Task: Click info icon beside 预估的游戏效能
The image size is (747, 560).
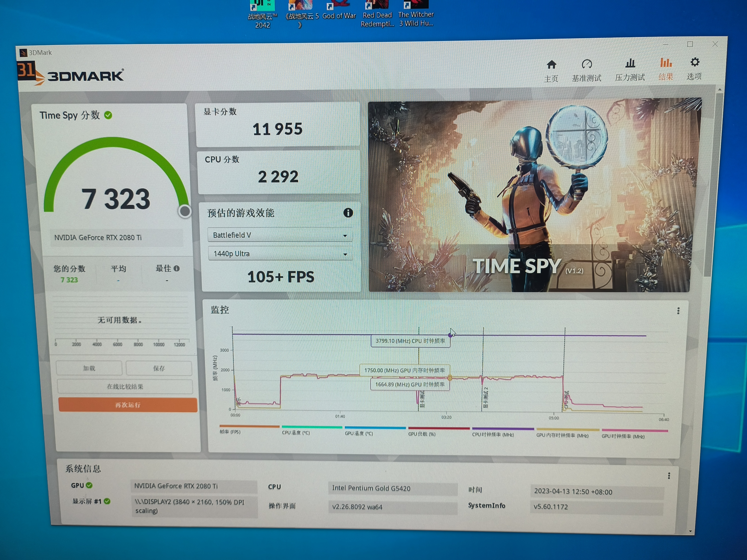Action: [348, 213]
